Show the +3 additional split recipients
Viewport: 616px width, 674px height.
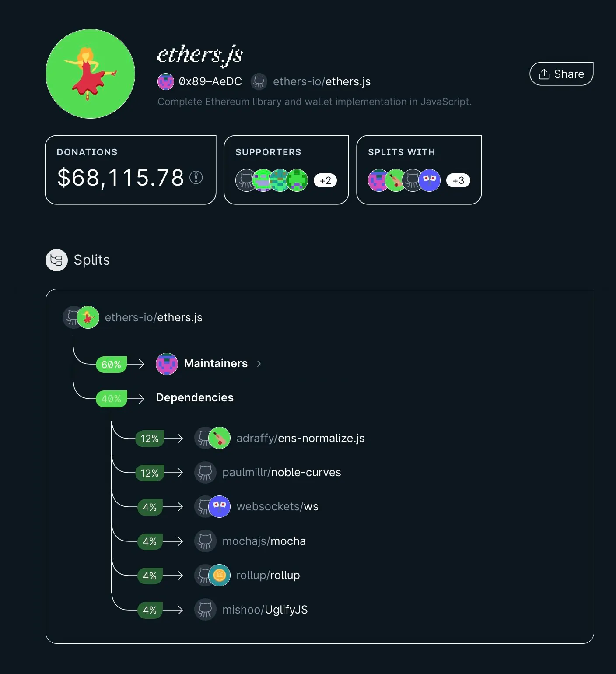(x=458, y=180)
